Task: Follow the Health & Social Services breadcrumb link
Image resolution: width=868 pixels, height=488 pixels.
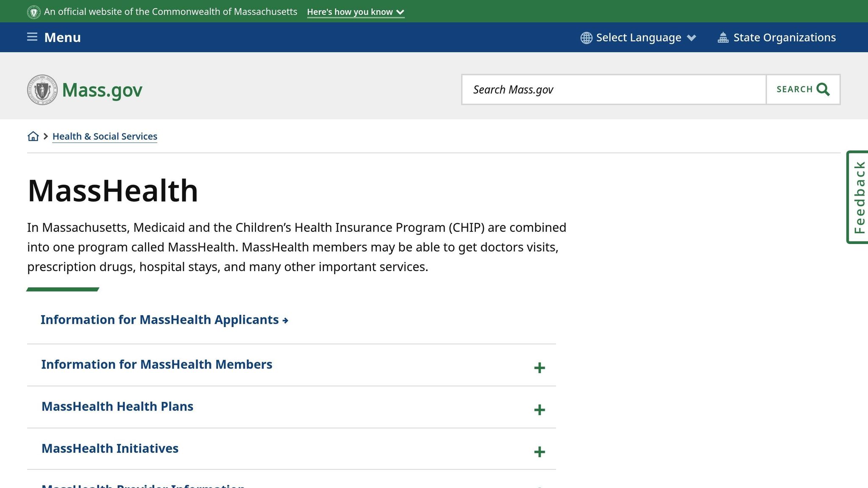Action: point(104,136)
